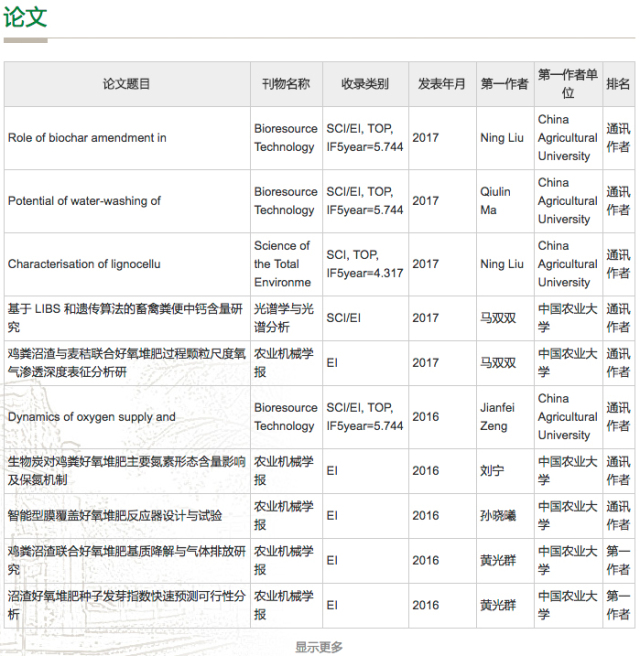Open the LIBS 和遗传算法 paper title
640x656 pixels.
[125, 318]
